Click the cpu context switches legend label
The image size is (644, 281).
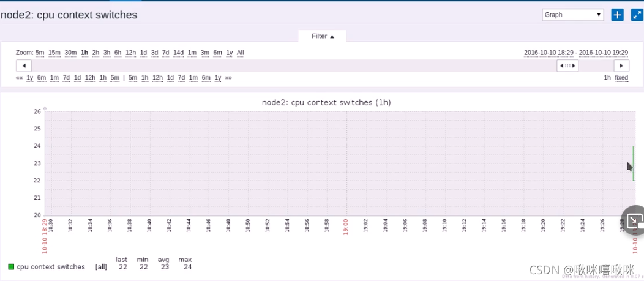click(51, 267)
